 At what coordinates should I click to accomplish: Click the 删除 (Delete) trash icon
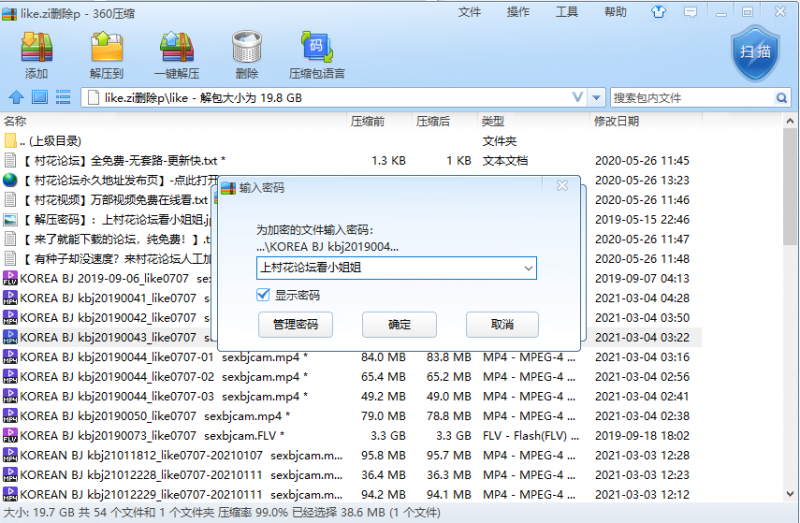pyautogui.click(x=246, y=54)
